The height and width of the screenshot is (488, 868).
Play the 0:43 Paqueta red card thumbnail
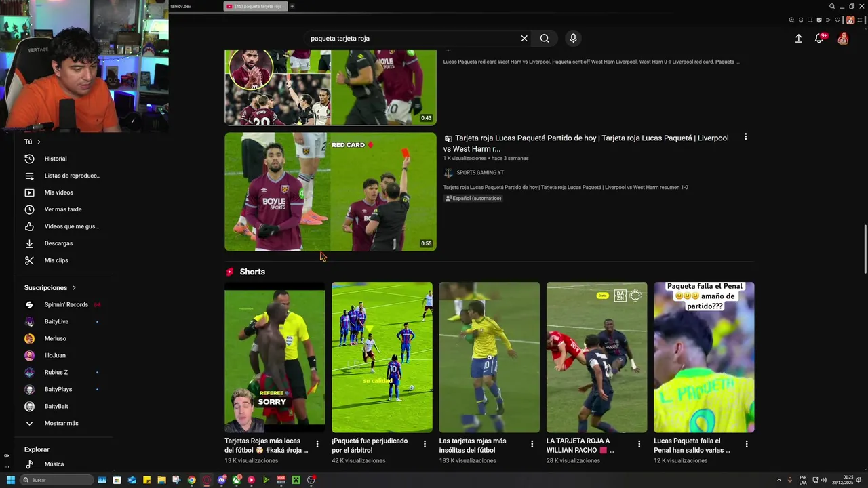[330, 87]
